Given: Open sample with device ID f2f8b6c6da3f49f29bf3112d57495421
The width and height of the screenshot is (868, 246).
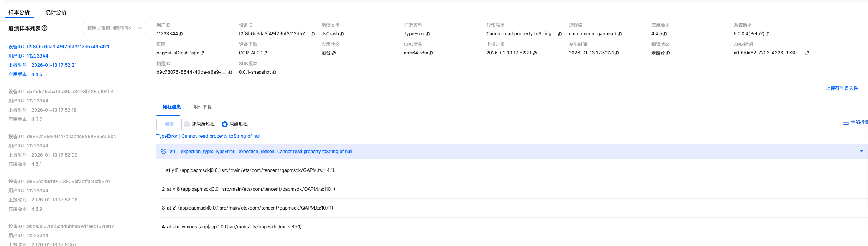Looking at the screenshot, I should coord(77,61).
